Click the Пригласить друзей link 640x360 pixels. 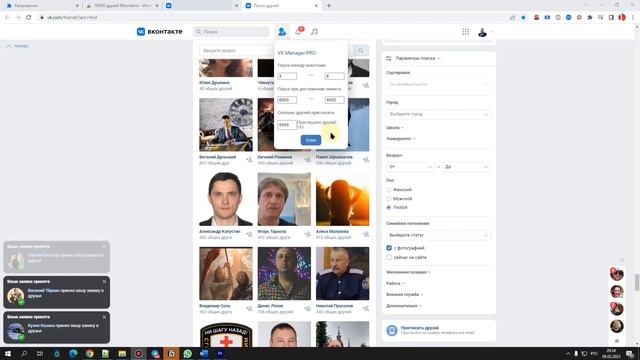(x=420, y=327)
